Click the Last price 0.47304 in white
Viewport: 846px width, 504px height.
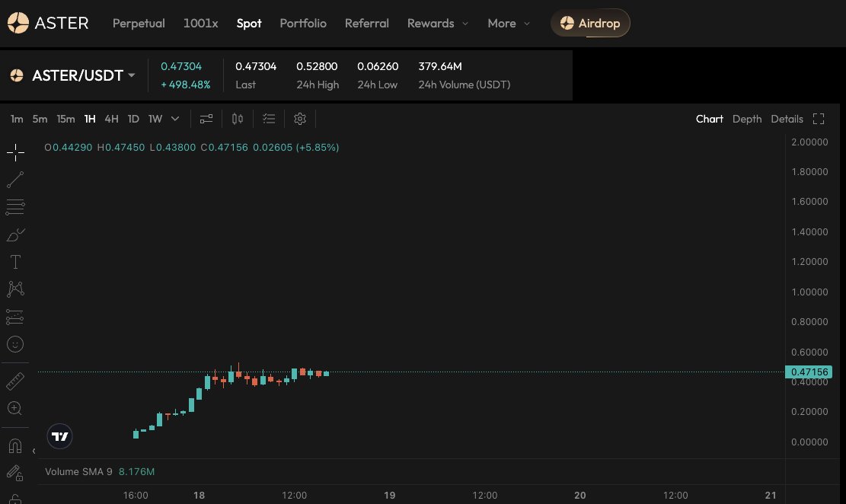coord(256,66)
